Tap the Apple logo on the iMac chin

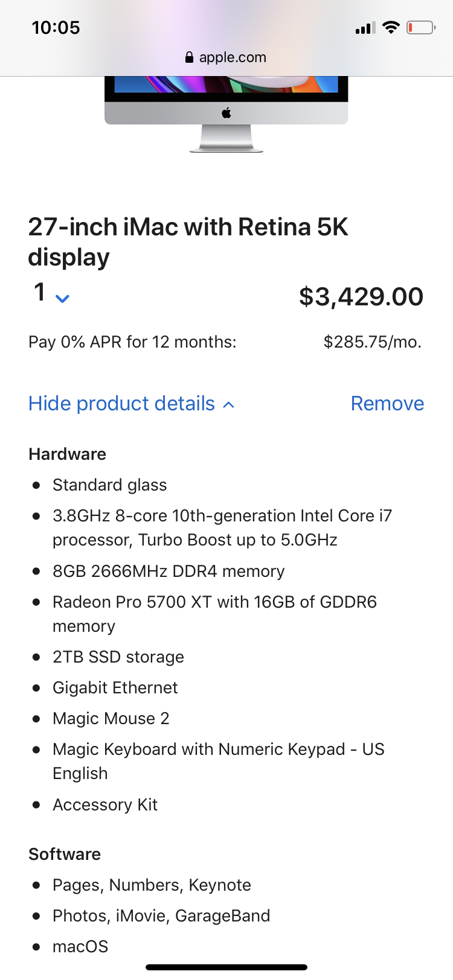point(226,112)
